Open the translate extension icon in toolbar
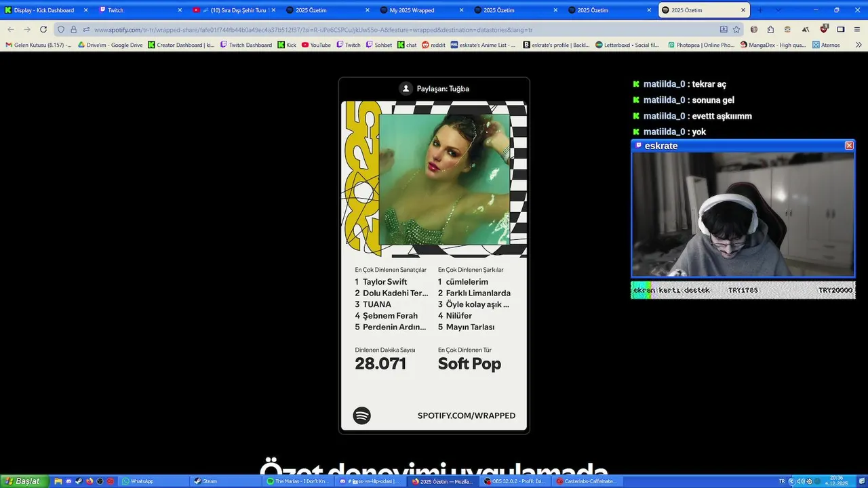 click(805, 29)
